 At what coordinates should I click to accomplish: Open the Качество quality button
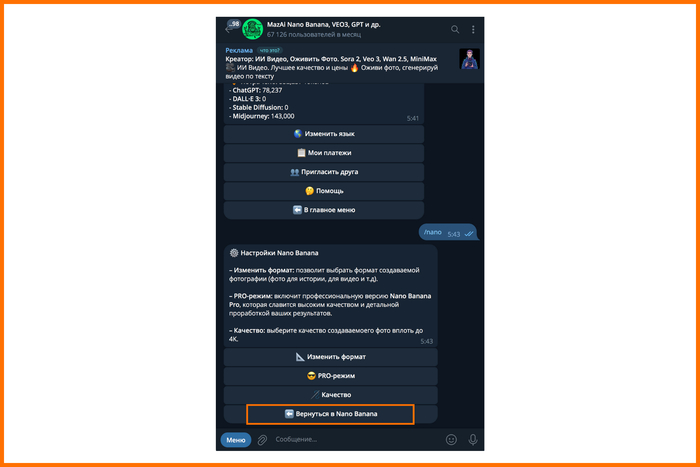[x=330, y=395]
